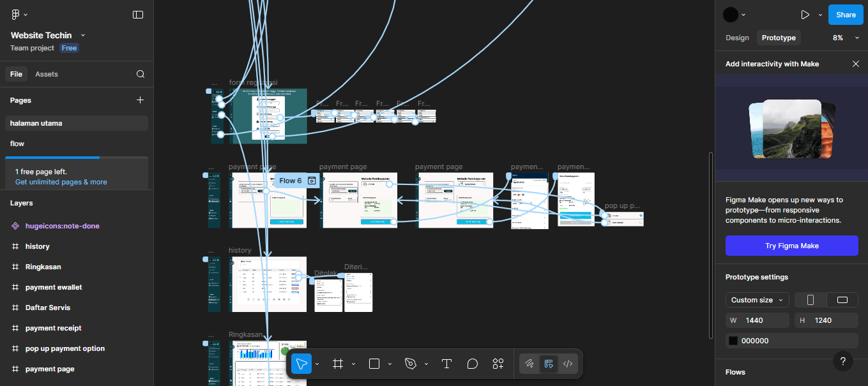Click the search icon in left panel
Image resolution: width=868 pixels, height=386 pixels.
point(141,74)
